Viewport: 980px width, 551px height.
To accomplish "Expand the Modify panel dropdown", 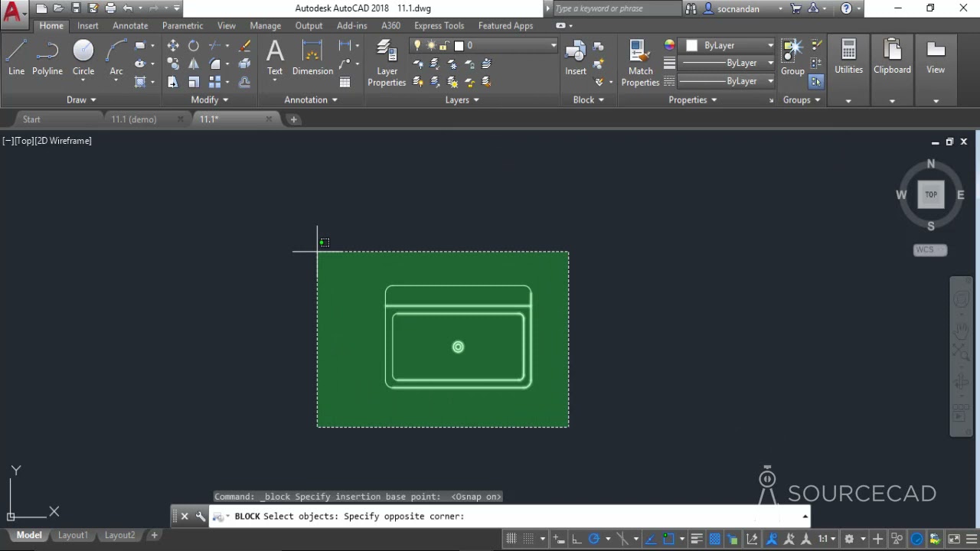I will coord(210,99).
